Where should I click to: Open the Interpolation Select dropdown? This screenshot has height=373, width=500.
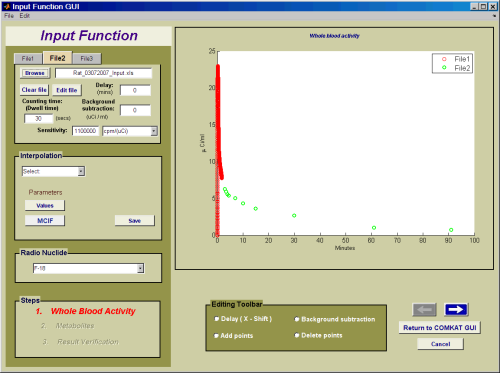click(x=53, y=171)
